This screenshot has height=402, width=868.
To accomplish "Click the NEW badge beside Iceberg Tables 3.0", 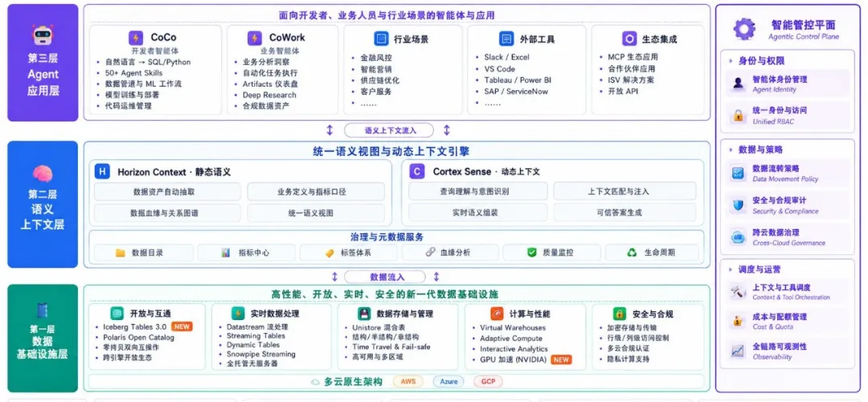I will [182, 326].
